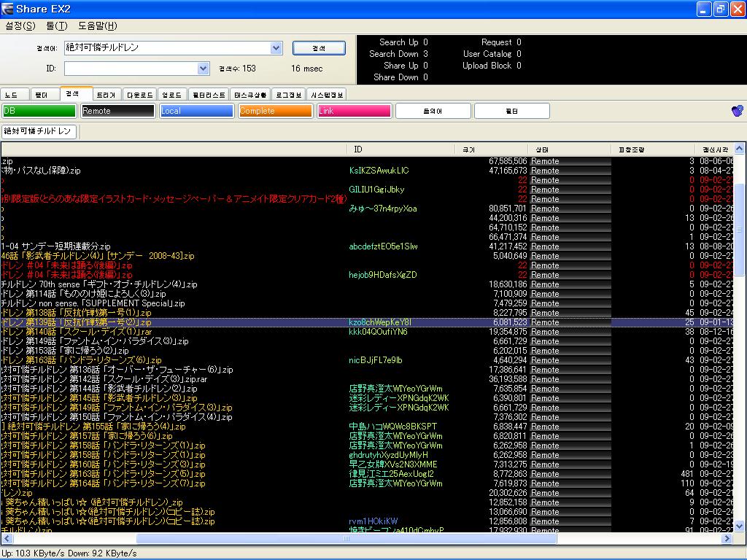
Task: Click the vertical scrollbar down arrow
Action: coord(740,526)
